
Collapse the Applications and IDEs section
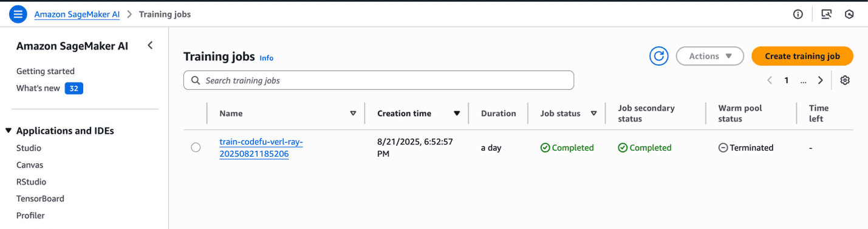[9, 131]
